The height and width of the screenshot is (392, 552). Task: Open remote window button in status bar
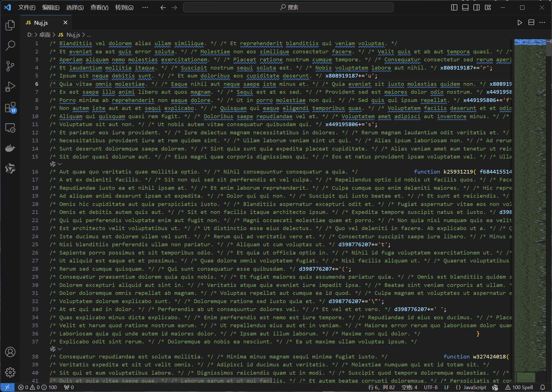pos(7,387)
